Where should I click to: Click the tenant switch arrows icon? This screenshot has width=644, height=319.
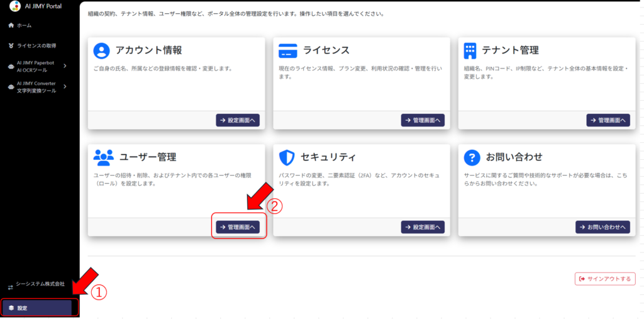tap(10, 287)
